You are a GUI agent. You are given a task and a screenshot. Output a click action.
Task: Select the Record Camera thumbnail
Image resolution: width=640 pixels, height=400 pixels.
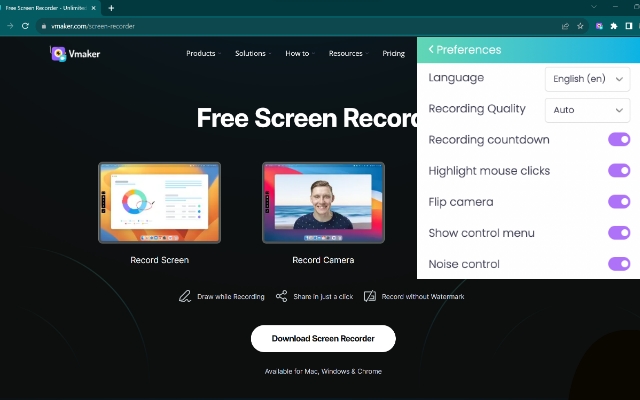pos(322,203)
